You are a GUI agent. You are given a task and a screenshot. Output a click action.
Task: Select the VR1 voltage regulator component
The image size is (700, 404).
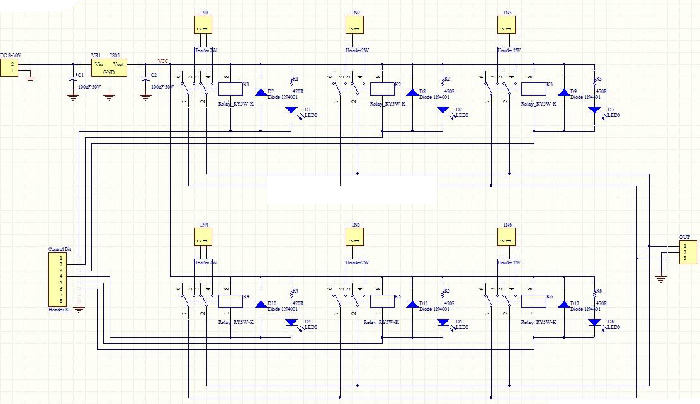pyautogui.click(x=109, y=67)
